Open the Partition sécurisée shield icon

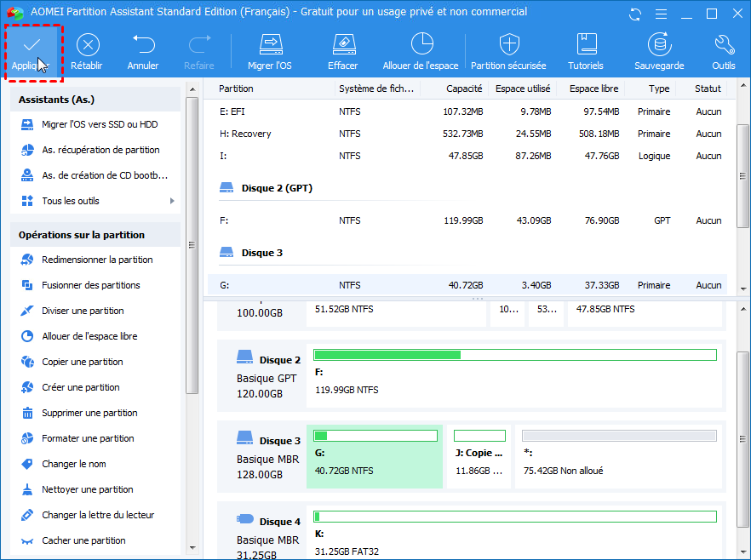click(509, 45)
